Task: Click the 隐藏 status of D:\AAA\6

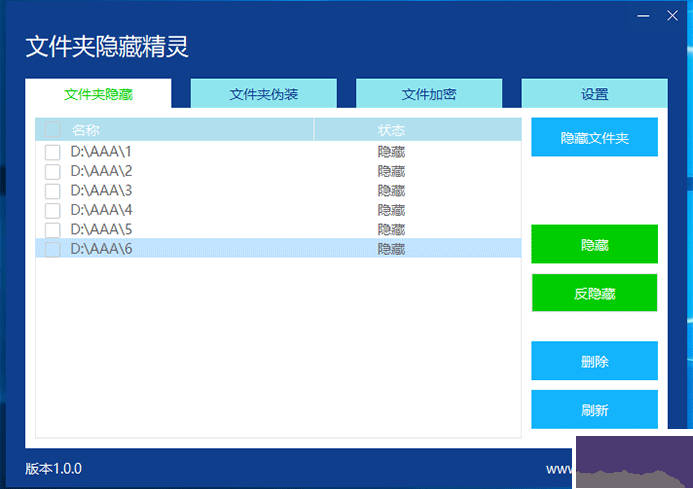Action: [391, 249]
